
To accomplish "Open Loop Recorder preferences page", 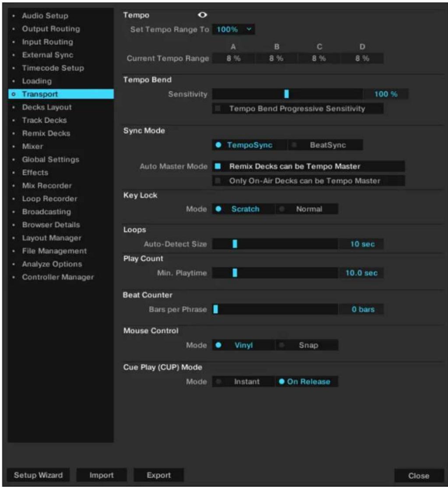I will click(x=49, y=198).
